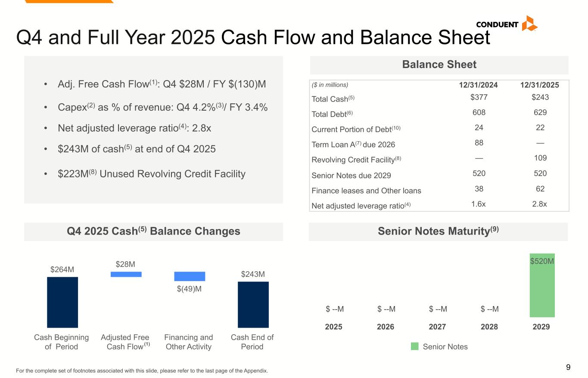
Task: Click the Balance Sheet section header
Action: point(439,65)
